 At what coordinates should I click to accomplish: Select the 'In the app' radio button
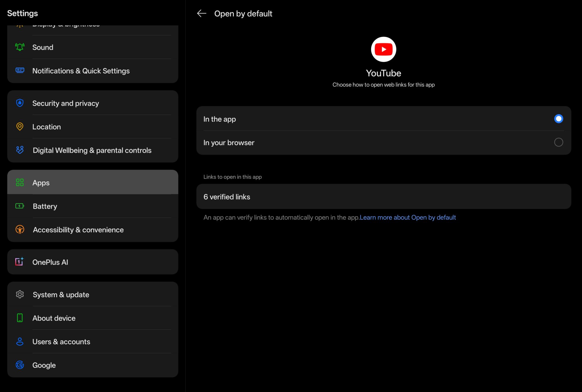pos(558,119)
